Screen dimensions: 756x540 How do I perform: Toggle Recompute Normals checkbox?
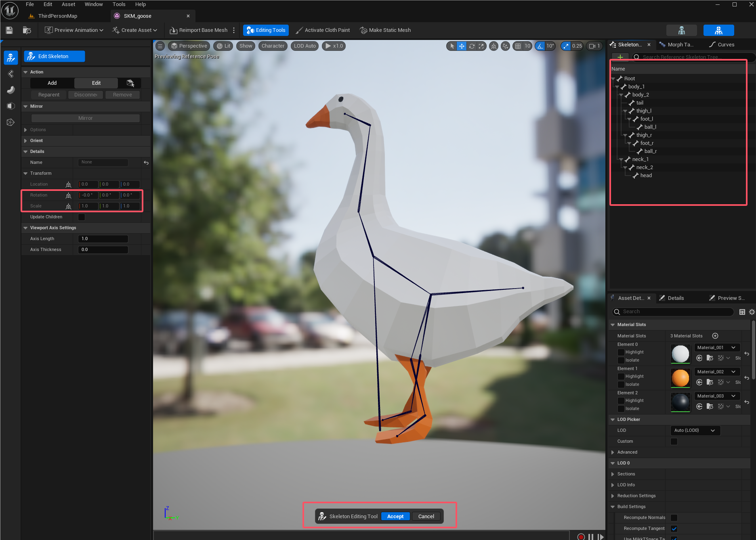point(674,518)
